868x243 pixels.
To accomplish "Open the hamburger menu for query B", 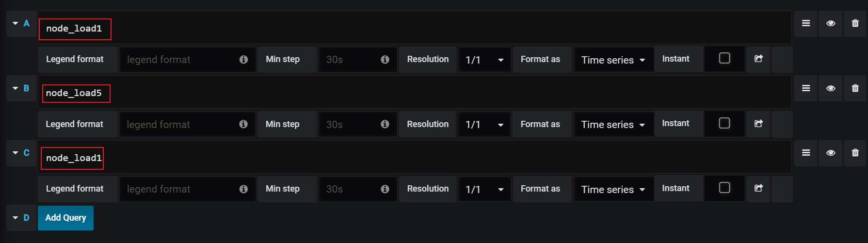I will click(x=806, y=88).
